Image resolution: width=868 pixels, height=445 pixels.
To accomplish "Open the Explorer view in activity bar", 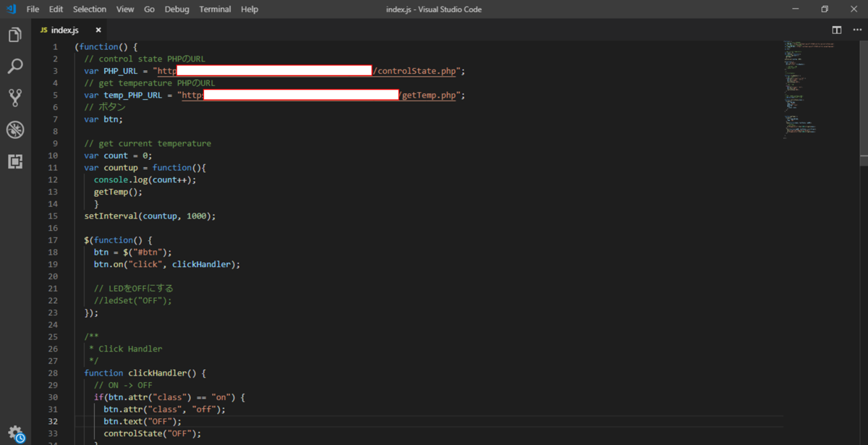I will (14, 35).
